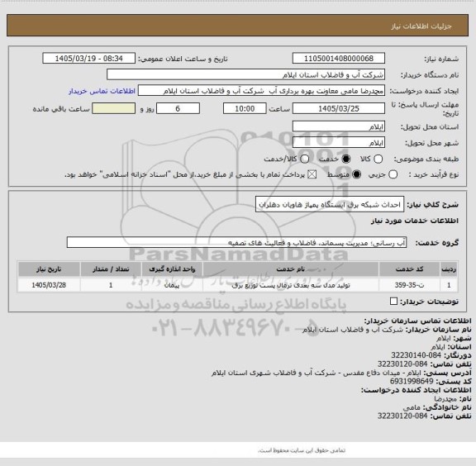Click the delivery city field 'ایلام'
This screenshot has height=466, width=476.
coord(339,143)
